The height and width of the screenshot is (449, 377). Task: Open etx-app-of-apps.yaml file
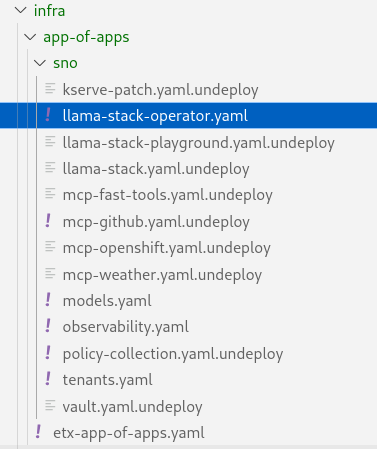(x=129, y=434)
